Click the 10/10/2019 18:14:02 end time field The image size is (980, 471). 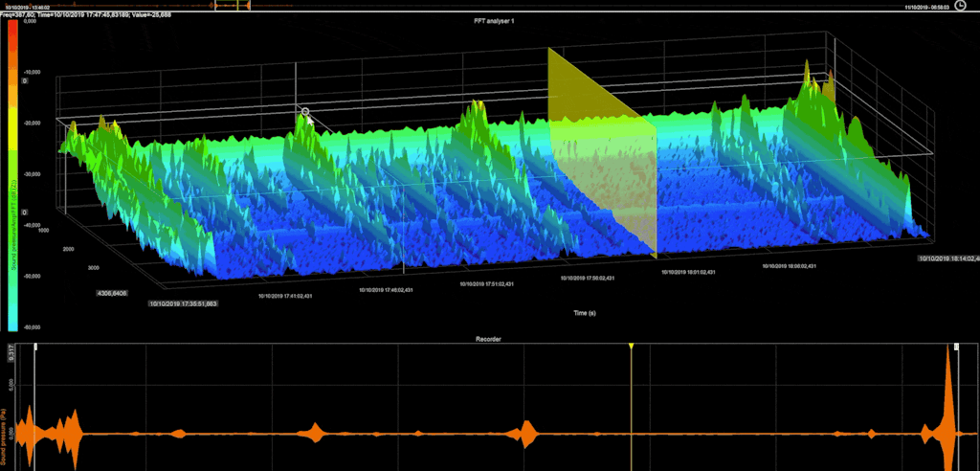(x=948, y=258)
